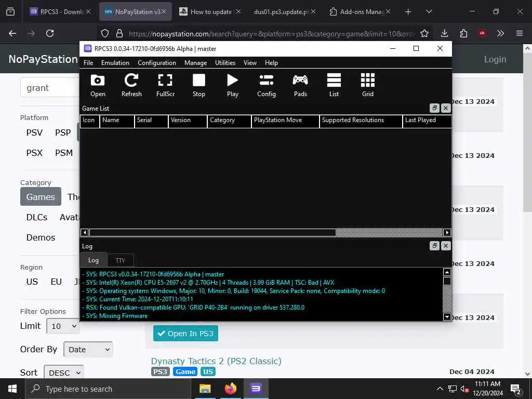Switch game view to List
Image resolution: width=532 pixels, height=399 pixels.
point(334,85)
